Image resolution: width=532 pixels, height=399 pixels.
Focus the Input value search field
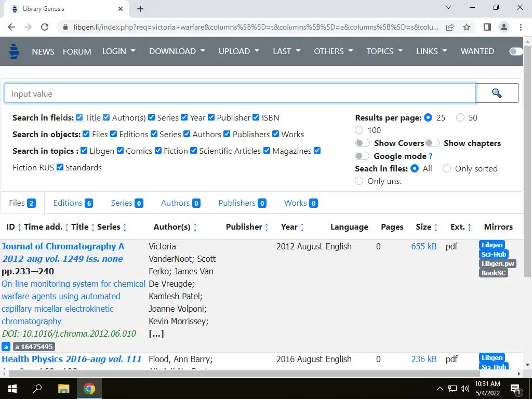240,94
